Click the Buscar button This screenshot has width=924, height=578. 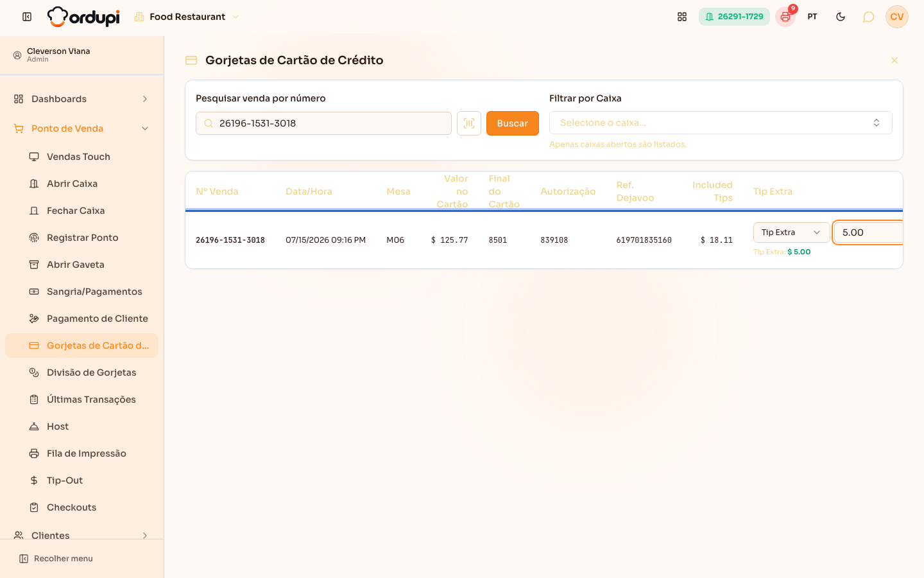[x=513, y=123]
